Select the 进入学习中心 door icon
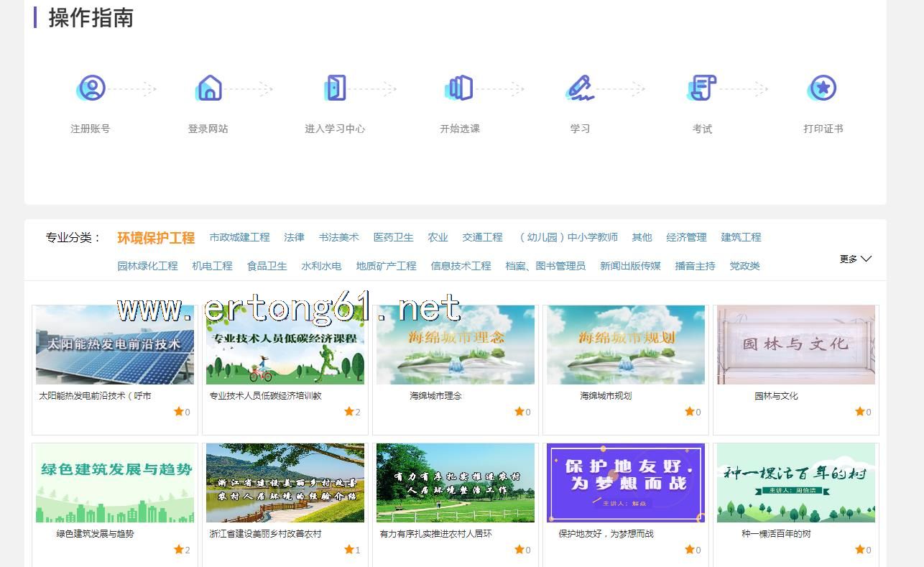The height and width of the screenshot is (567, 924). pos(335,88)
